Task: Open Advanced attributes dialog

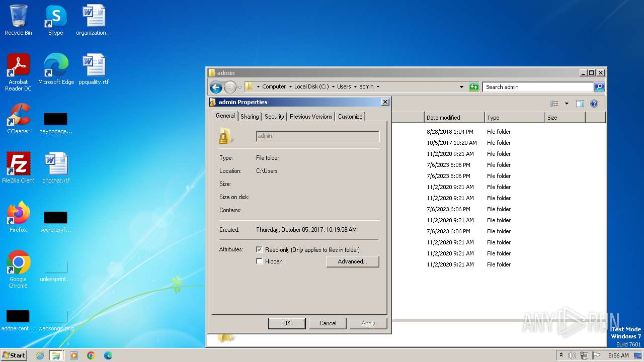Action: click(x=353, y=261)
